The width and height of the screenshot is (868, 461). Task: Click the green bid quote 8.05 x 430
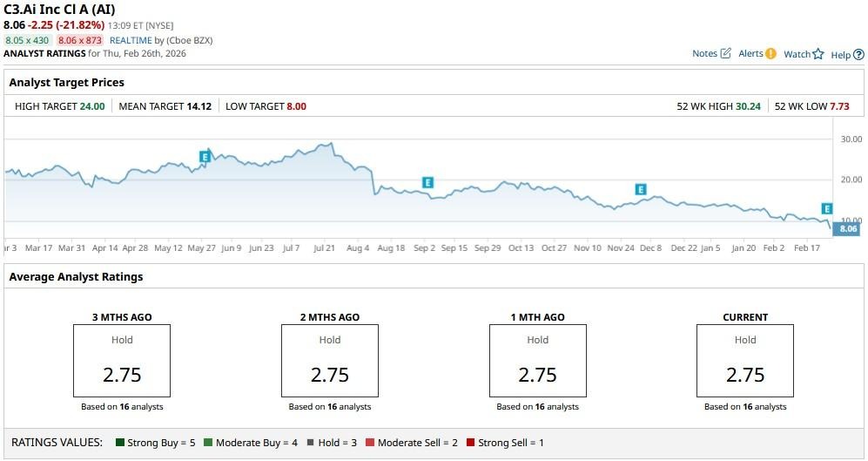point(27,40)
